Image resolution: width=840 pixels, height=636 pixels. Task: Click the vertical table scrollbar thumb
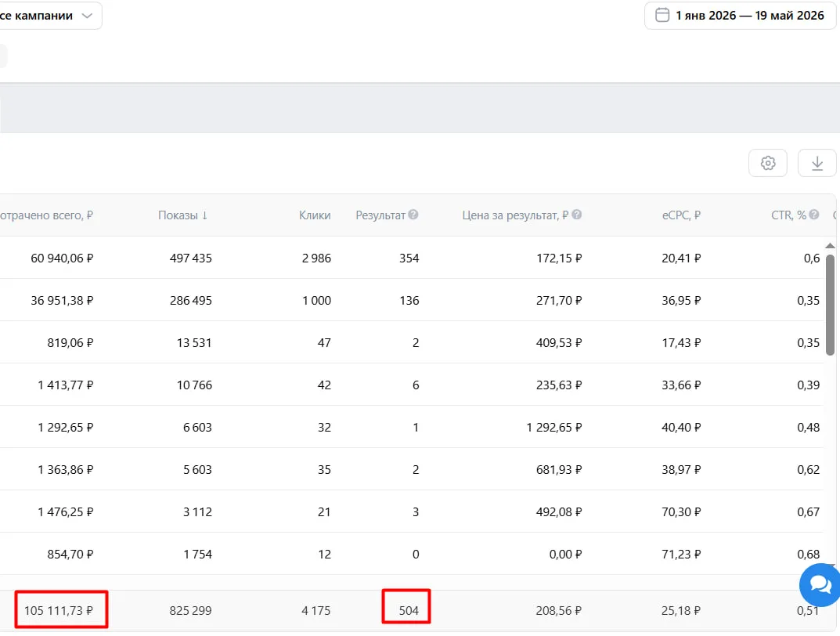(x=830, y=305)
